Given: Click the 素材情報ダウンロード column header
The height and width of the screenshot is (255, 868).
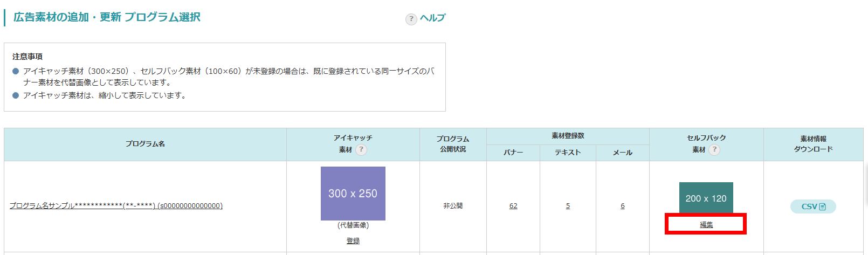Looking at the screenshot, I should click(813, 144).
